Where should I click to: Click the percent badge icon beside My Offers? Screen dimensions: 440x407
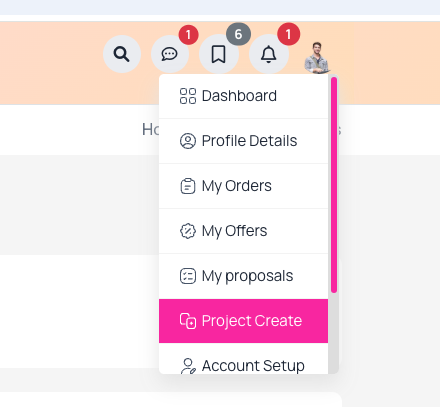[188, 231]
